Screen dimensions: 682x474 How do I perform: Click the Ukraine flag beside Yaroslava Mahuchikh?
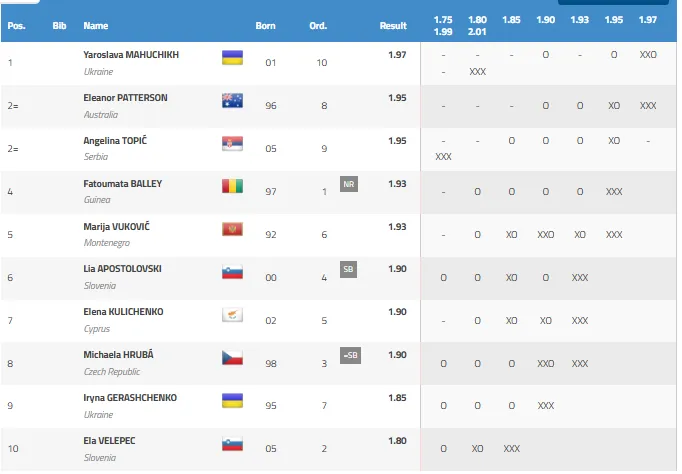[232, 57]
